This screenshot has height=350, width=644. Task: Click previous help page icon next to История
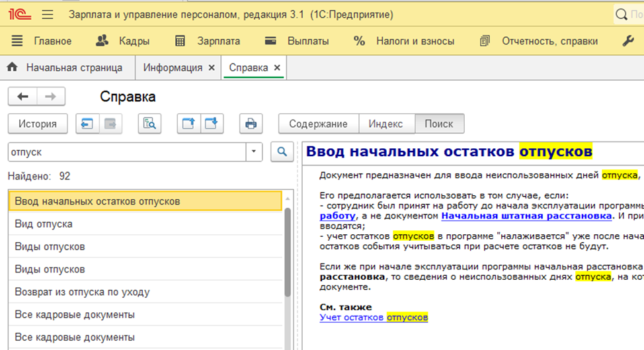[x=87, y=124]
